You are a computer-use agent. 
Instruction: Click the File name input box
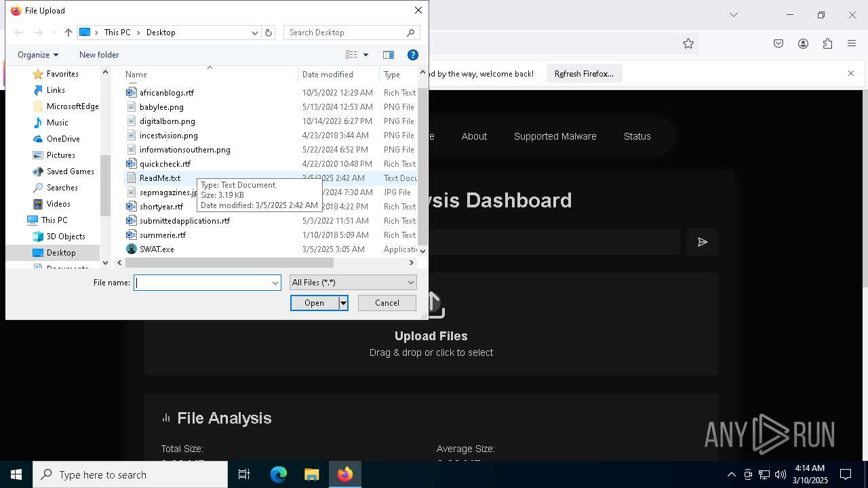(202, 283)
